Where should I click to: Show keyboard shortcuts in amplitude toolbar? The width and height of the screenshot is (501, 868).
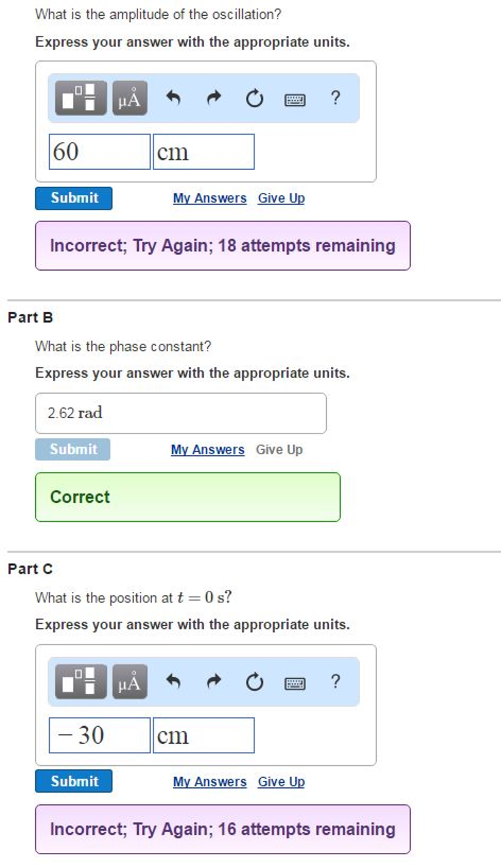295,100
